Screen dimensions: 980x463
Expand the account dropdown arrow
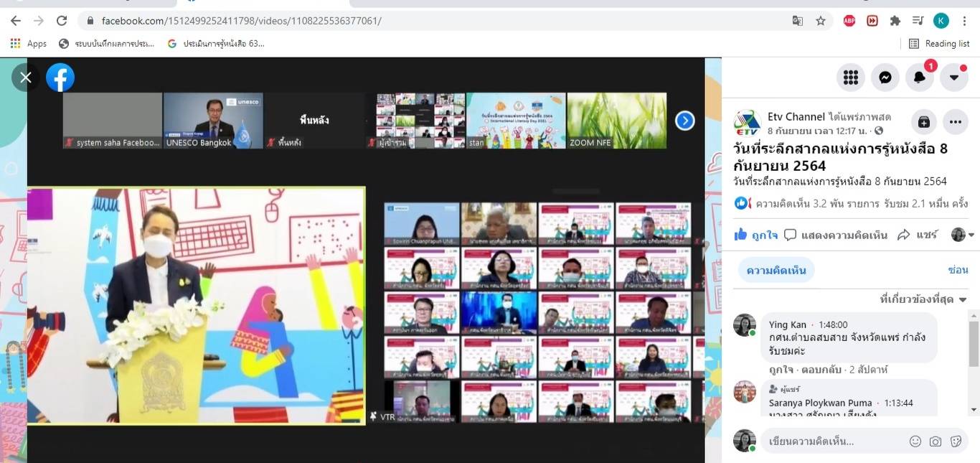pyautogui.click(x=954, y=78)
